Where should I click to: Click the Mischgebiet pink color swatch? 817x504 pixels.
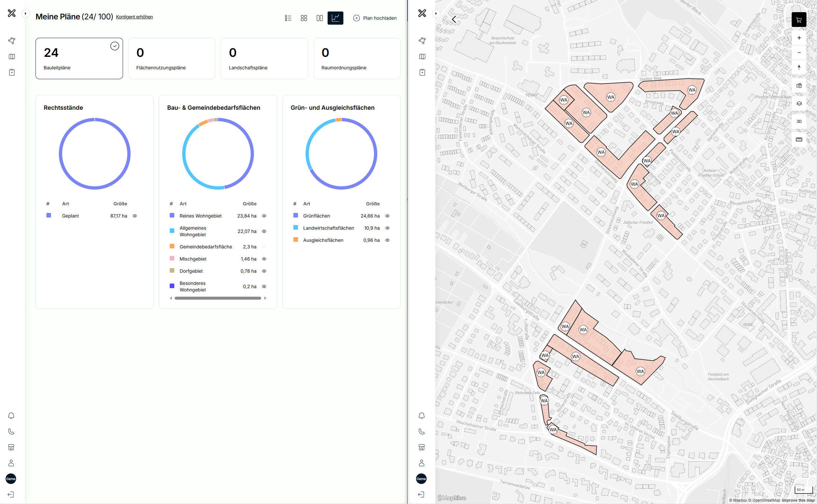point(172,259)
